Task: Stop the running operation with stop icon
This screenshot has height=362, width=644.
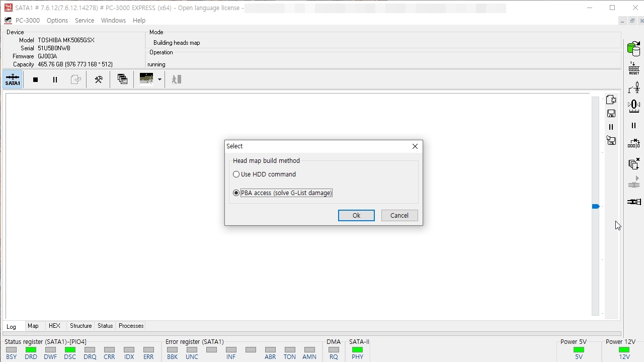Action: (35, 79)
